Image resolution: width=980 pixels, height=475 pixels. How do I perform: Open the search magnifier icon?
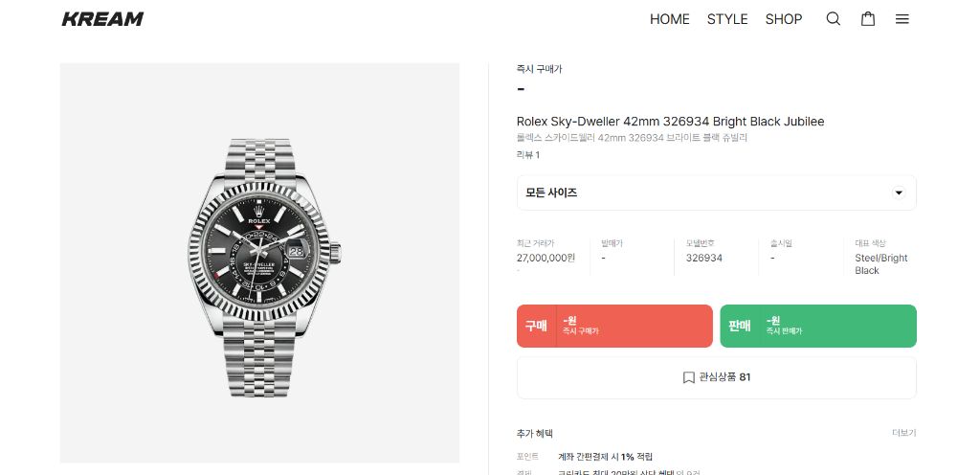tap(834, 19)
